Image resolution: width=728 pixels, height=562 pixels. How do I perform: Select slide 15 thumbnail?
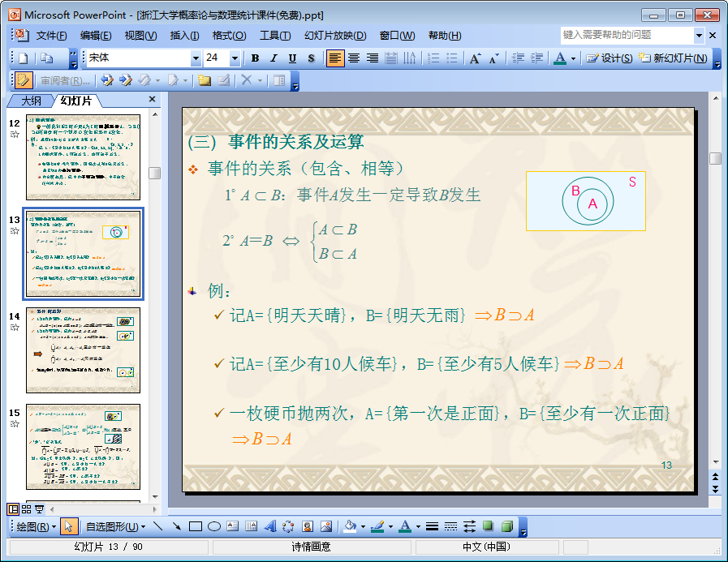pyautogui.click(x=83, y=447)
